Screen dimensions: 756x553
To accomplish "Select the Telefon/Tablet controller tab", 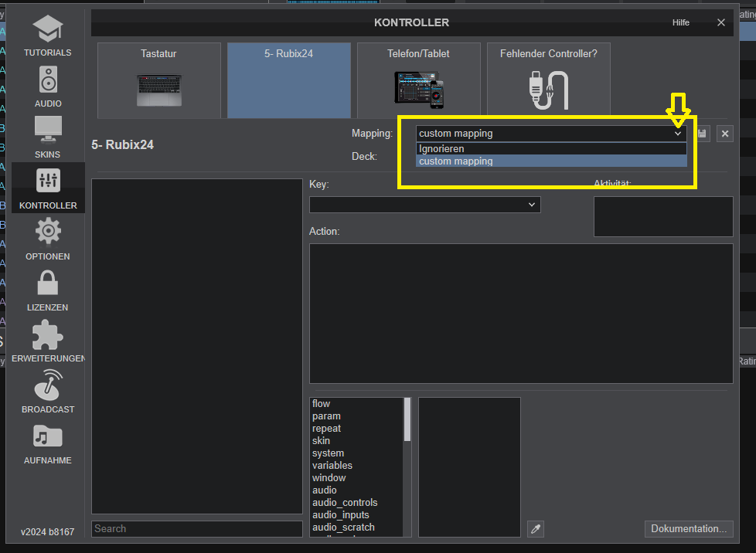I will [418, 80].
